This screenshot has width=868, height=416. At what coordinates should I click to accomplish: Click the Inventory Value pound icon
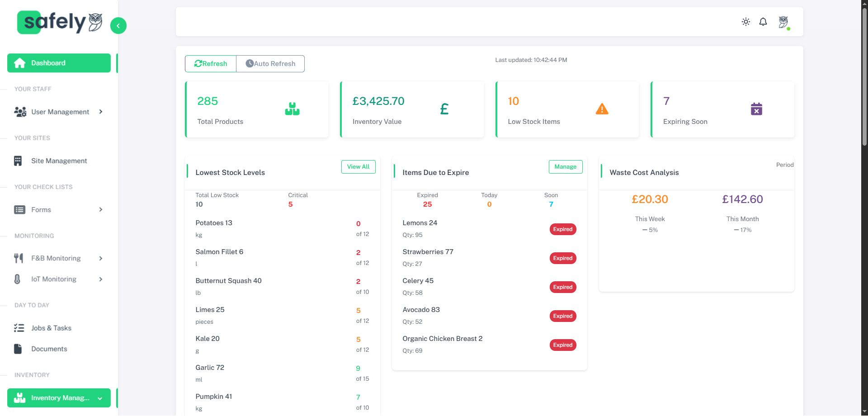pyautogui.click(x=444, y=109)
